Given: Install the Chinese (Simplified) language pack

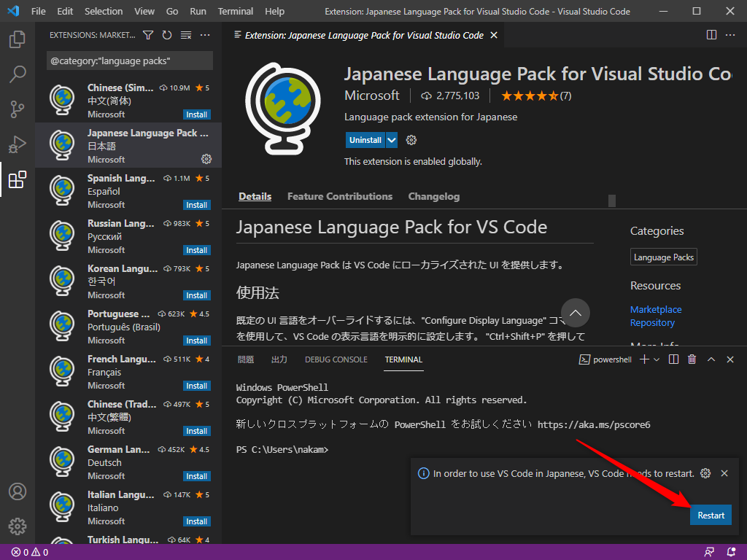Looking at the screenshot, I should (x=197, y=114).
